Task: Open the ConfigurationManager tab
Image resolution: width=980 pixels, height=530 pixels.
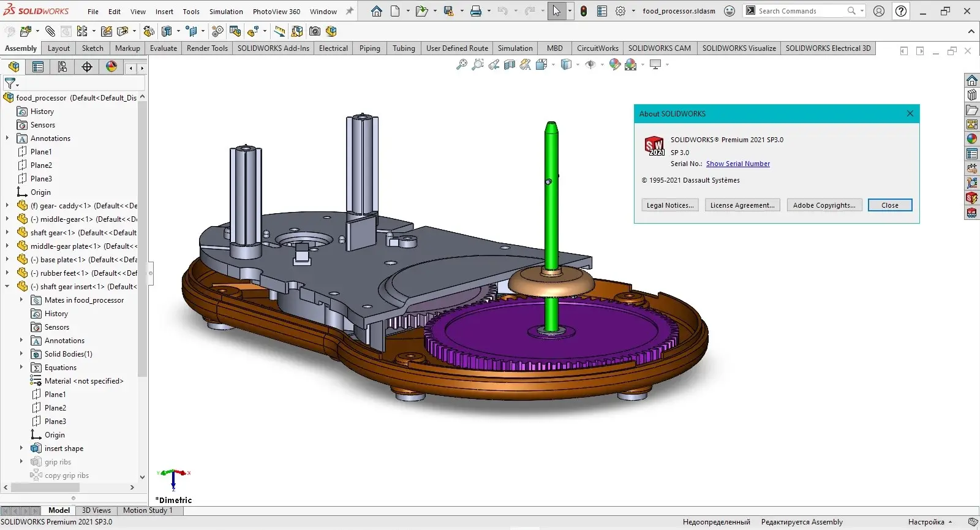Action: click(x=62, y=67)
